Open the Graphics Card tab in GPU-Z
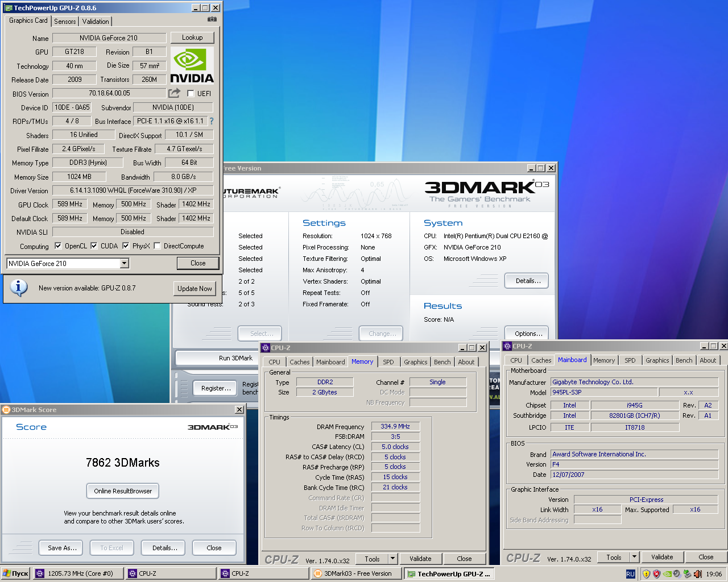 (28, 20)
